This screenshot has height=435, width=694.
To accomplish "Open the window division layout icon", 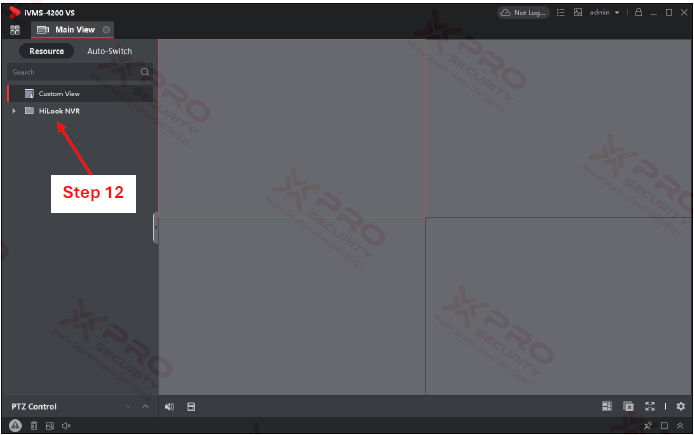I will (x=607, y=406).
